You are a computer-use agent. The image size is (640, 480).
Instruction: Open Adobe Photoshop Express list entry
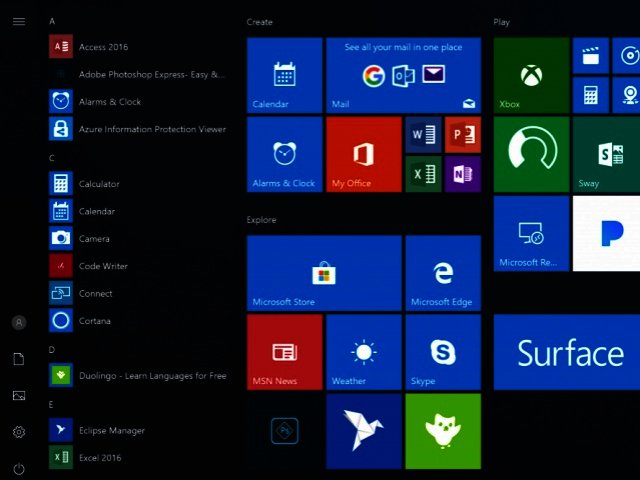pyautogui.click(x=139, y=74)
